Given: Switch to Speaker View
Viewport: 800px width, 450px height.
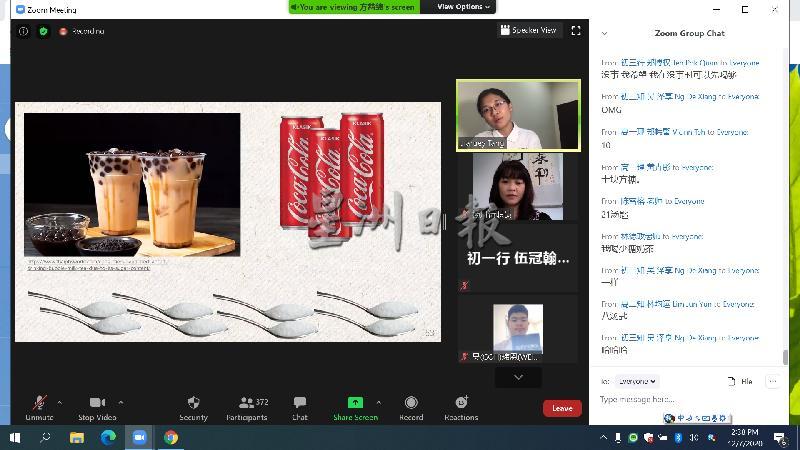Looking at the screenshot, I should tap(529, 30).
